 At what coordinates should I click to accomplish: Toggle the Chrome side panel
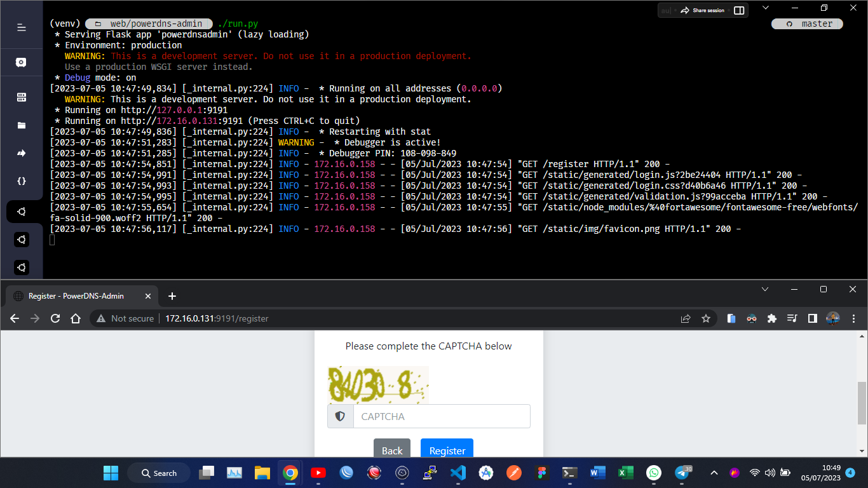pyautogui.click(x=812, y=318)
